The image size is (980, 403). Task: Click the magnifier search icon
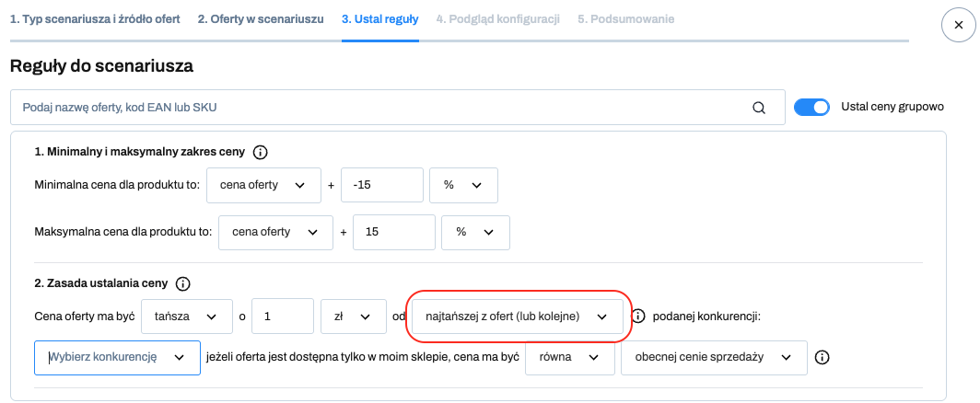(x=759, y=108)
